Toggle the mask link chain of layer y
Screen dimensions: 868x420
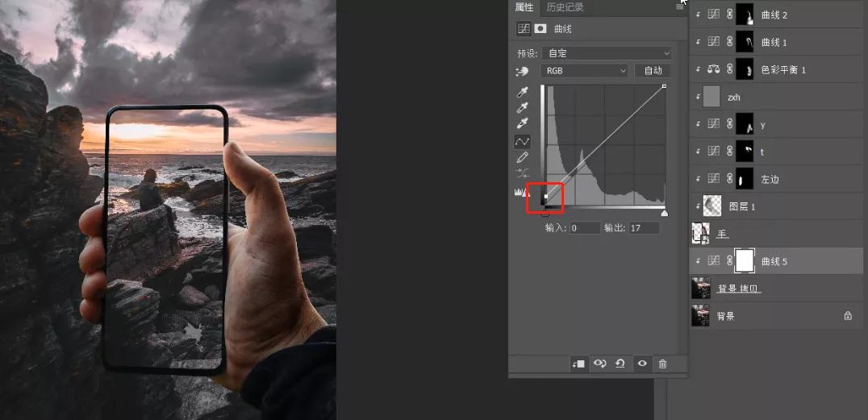click(729, 124)
